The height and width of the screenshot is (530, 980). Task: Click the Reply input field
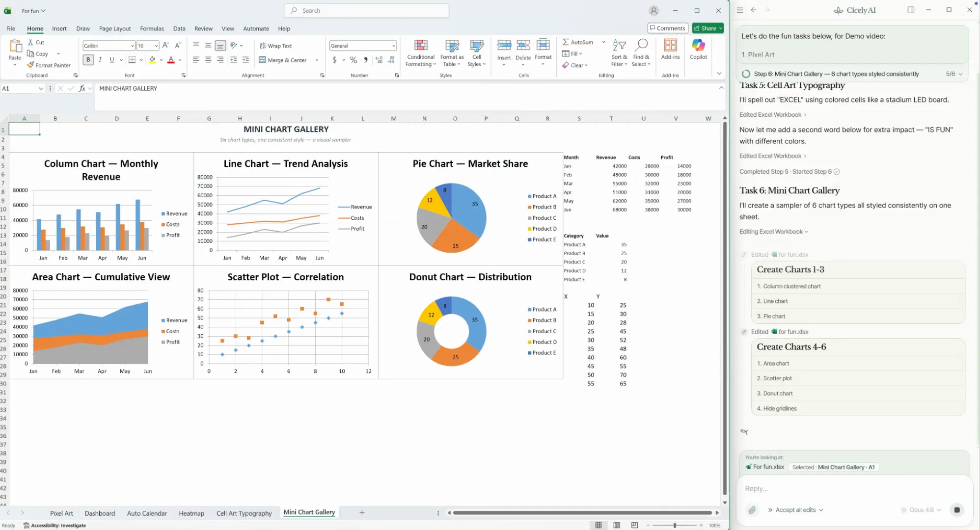[x=835, y=489]
